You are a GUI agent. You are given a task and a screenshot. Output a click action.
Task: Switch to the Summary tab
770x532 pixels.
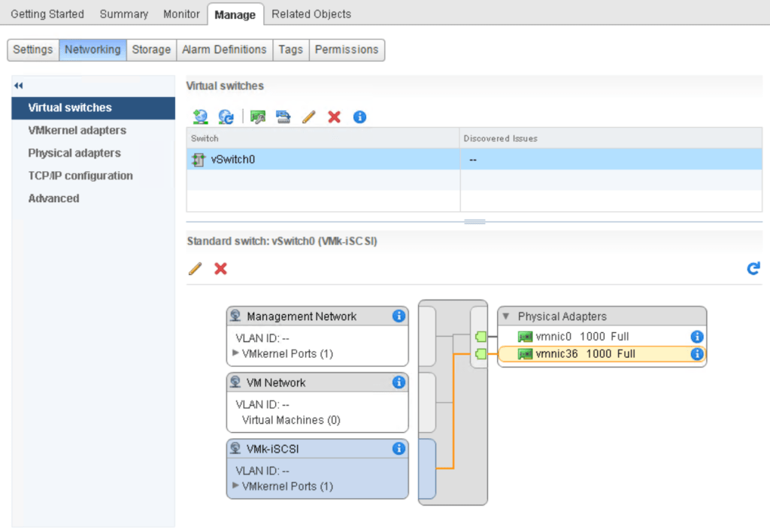tap(124, 14)
